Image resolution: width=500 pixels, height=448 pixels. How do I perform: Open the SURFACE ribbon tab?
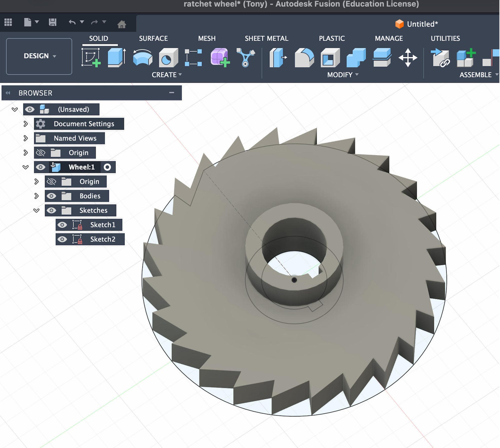pyautogui.click(x=153, y=38)
